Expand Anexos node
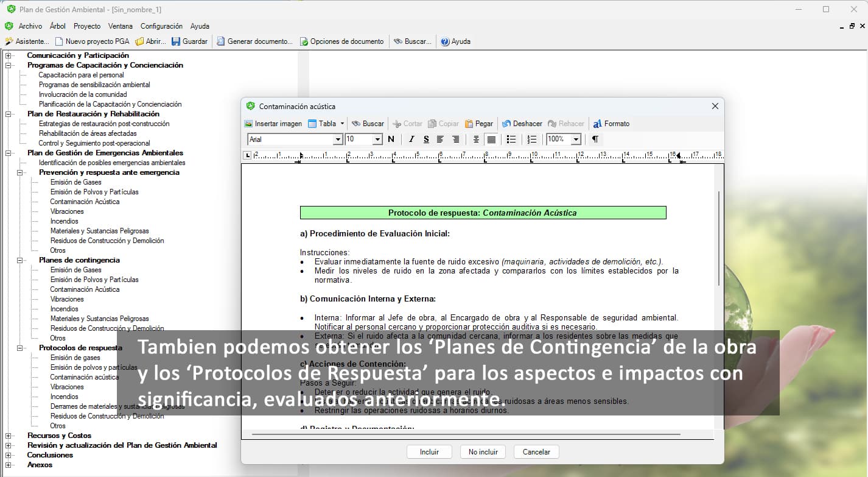Image resolution: width=868 pixels, height=477 pixels. click(x=9, y=465)
